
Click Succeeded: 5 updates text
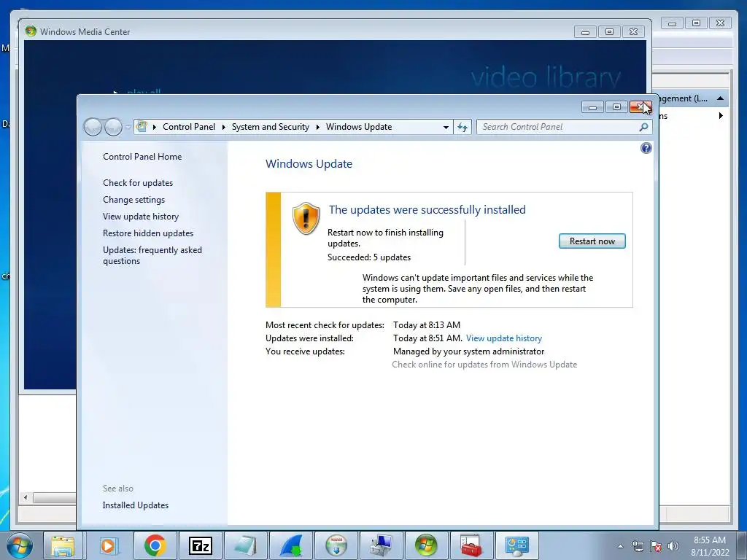pyautogui.click(x=368, y=257)
